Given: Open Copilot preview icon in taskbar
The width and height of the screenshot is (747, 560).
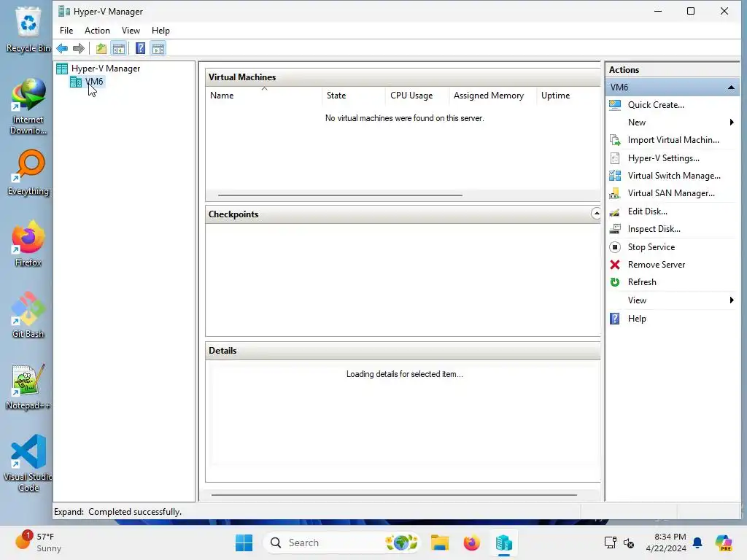Looking at the screenshot, I should [724, 542].
